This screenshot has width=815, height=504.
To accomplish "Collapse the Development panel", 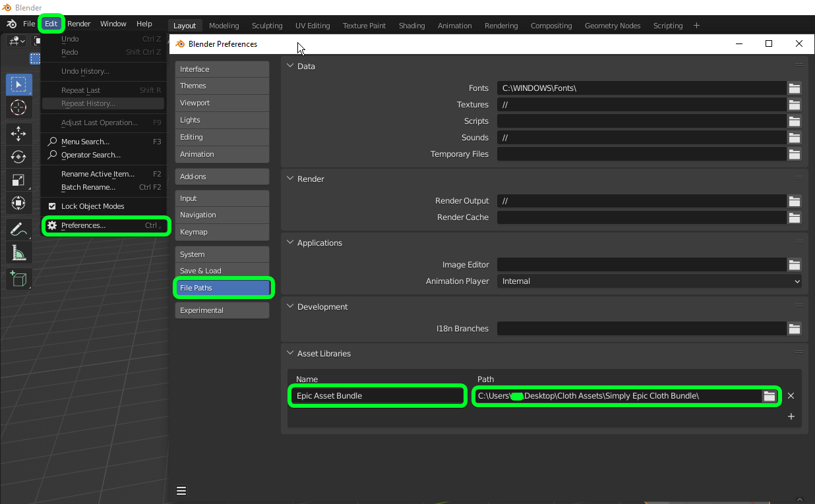I will coord(291,306).
